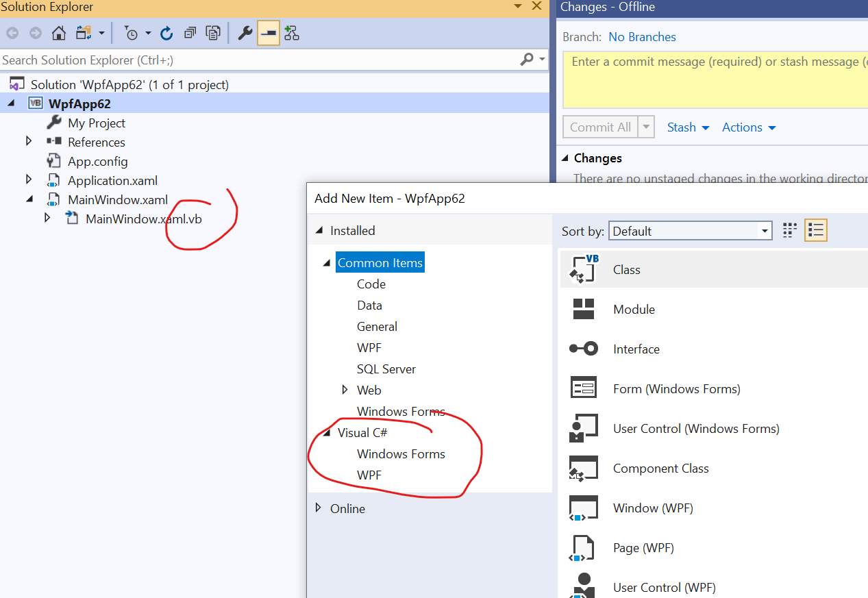Select MainWindow.xaml file
Viewport: 868px width, 598px height.
pos(118,200)
